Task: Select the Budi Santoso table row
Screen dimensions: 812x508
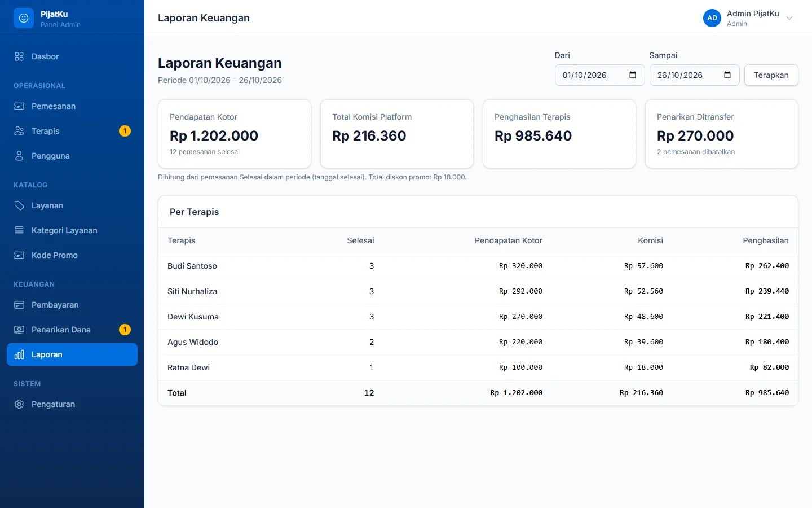Action: [x=478, y=266]
